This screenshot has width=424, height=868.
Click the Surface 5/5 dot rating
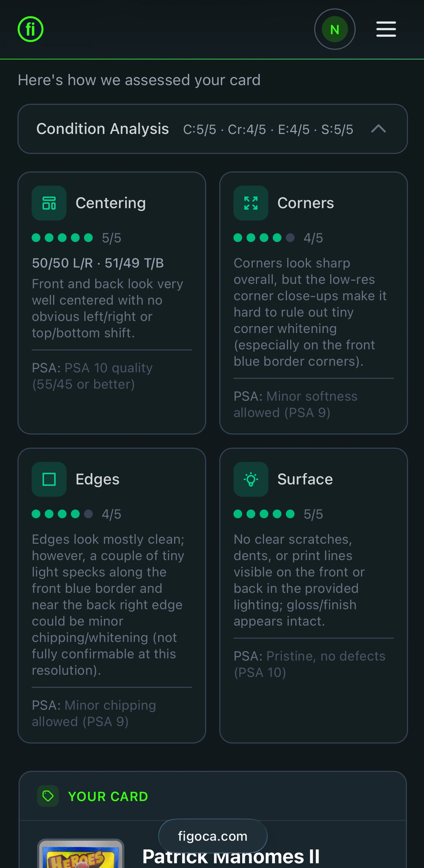(x=263, y=514)
